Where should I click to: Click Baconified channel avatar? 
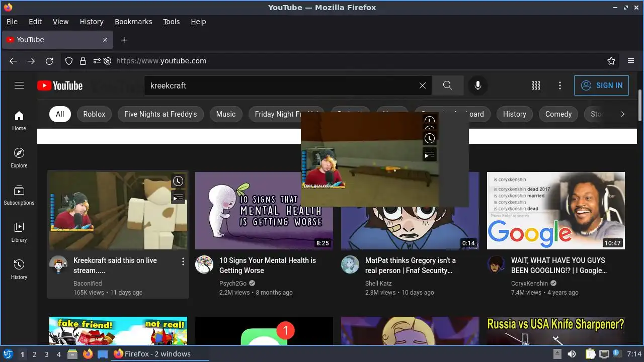click(x=58, y=264)
